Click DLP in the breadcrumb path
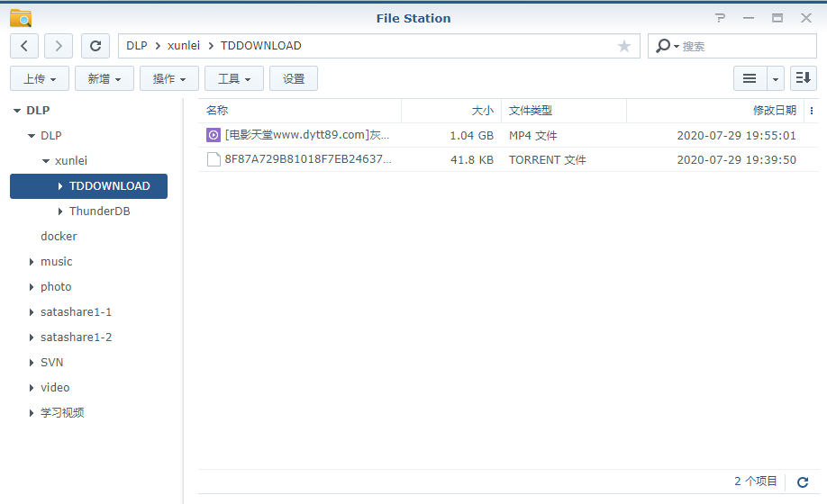The height and width of the screenshot is (504, 827). pos(137,46)
